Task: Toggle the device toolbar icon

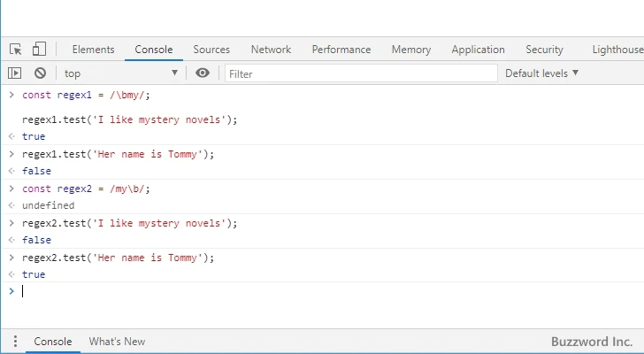Action: pos(39,50)
